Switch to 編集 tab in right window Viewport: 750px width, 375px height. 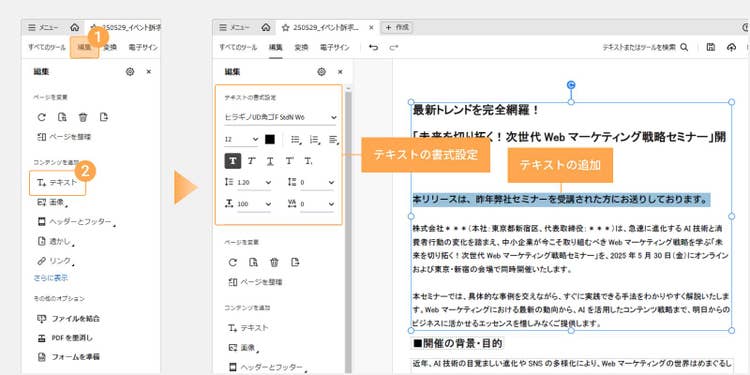(x=276, y=47)
